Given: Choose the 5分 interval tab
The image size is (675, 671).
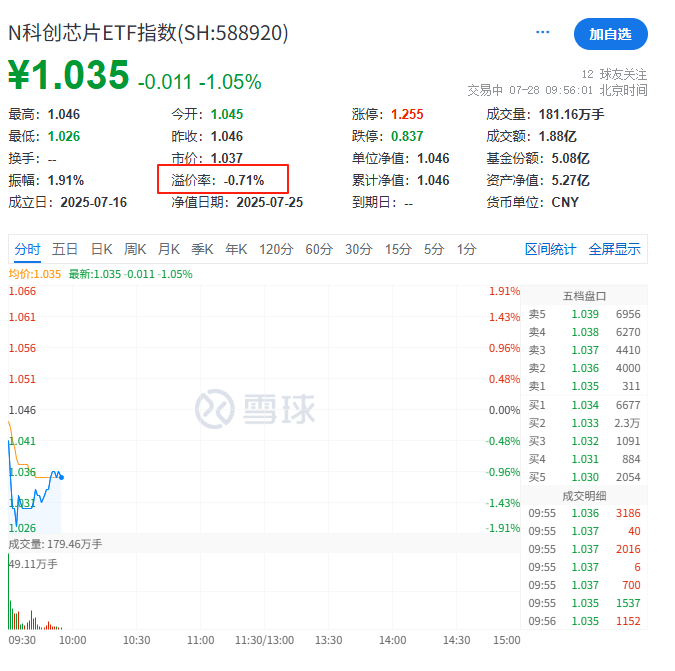Looking at the screenshot, I should pos(433,249).
